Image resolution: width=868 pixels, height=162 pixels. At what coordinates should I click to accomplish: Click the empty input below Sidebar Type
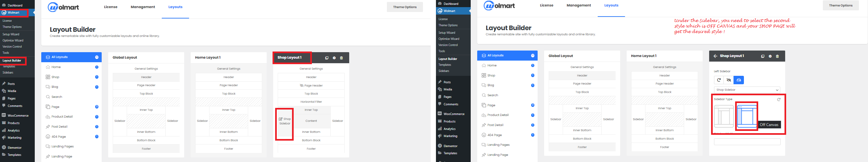(747, 142)
